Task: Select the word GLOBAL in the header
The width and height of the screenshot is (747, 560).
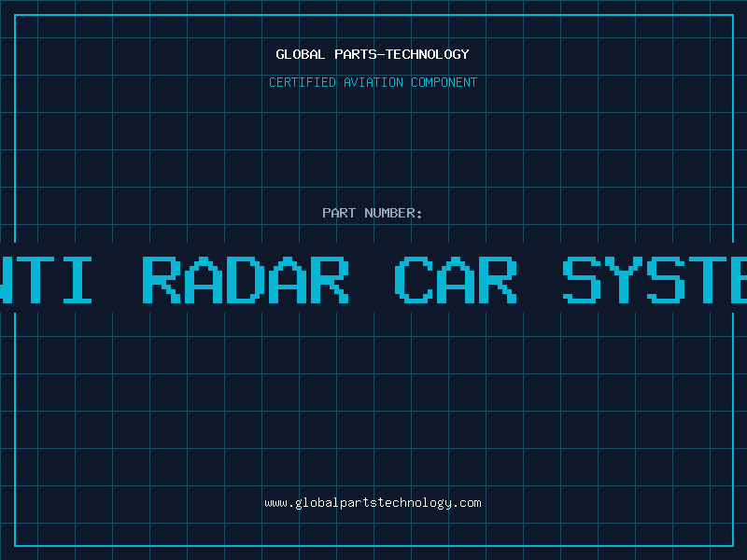Action: 301,54
